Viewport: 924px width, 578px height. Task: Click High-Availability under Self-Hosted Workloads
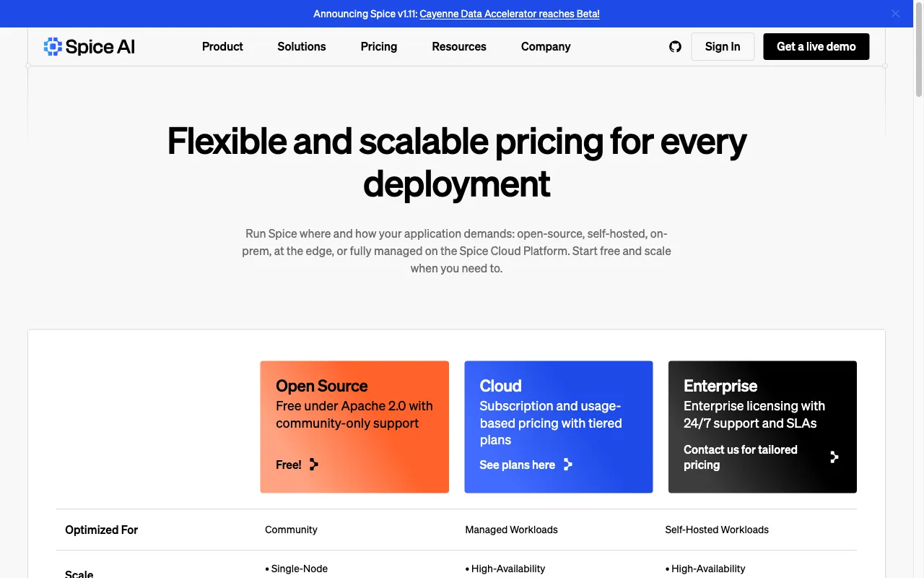705,569
